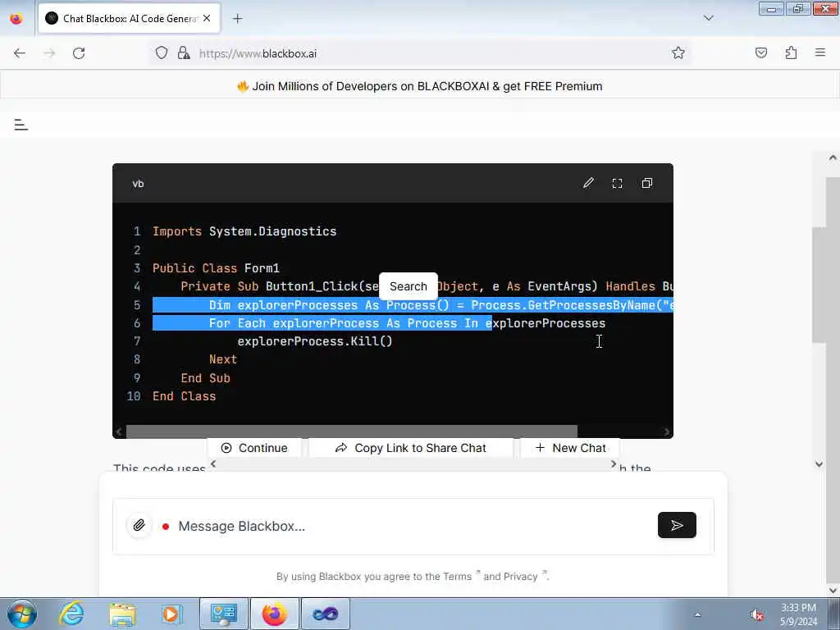840x630 pixels.
Task: Open the control panel taskbar app
Action: (x=223, y=614)
